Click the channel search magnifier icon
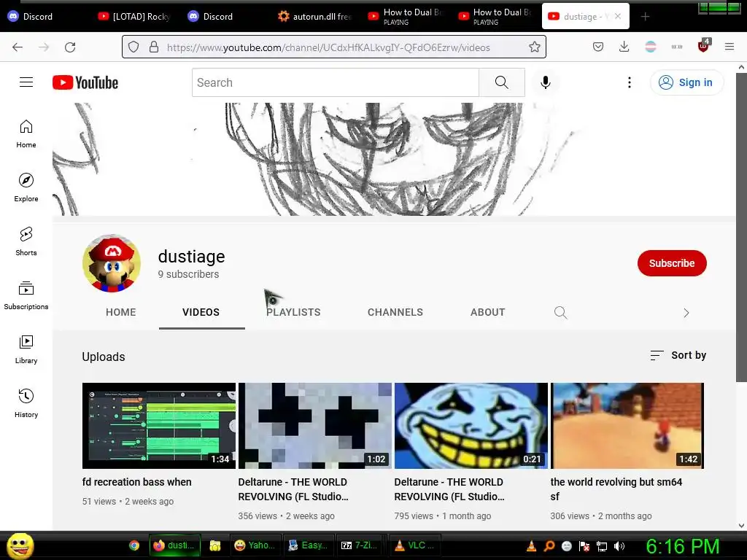 point(561,312)
